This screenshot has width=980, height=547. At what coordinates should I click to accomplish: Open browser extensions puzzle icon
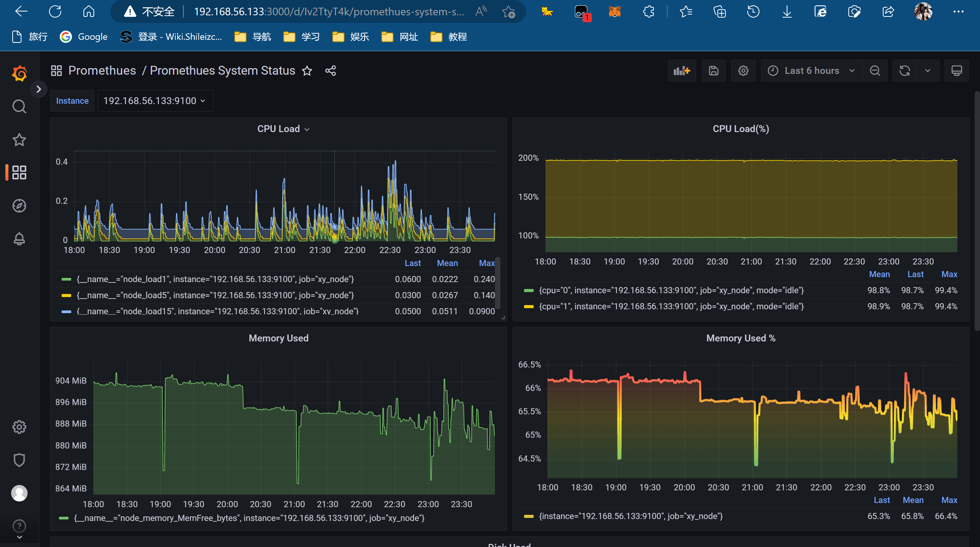648,11
